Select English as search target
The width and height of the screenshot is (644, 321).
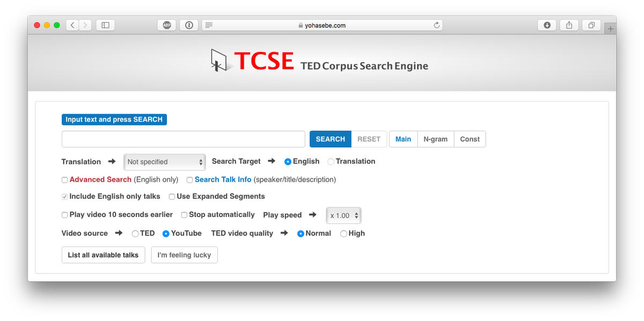[x=288, y=161]
